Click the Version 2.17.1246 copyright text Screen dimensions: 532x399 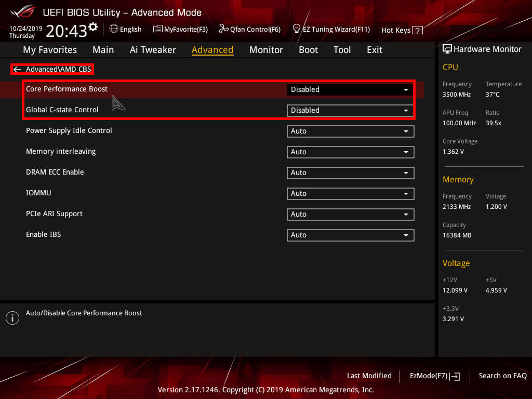265,390
